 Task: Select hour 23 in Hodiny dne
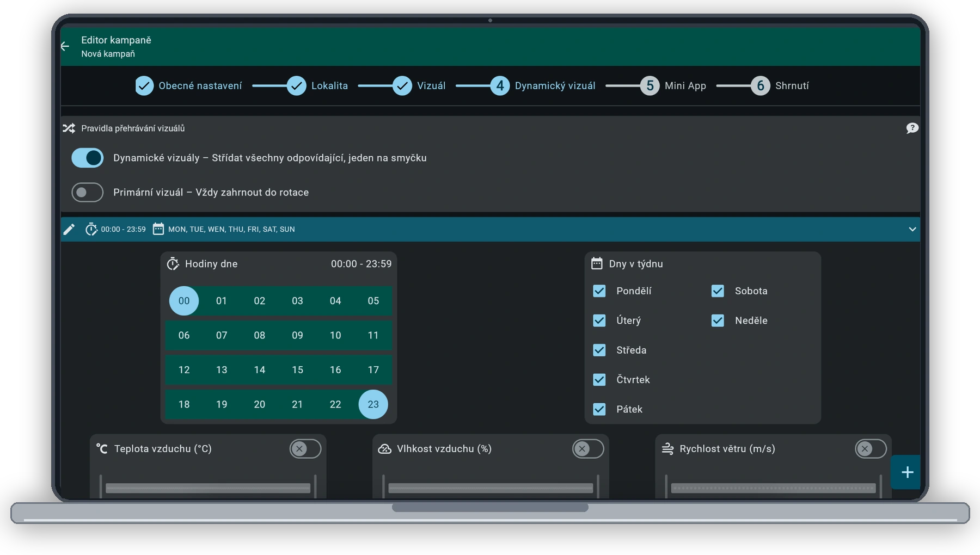pyautogui.click(x=373, y=404)
